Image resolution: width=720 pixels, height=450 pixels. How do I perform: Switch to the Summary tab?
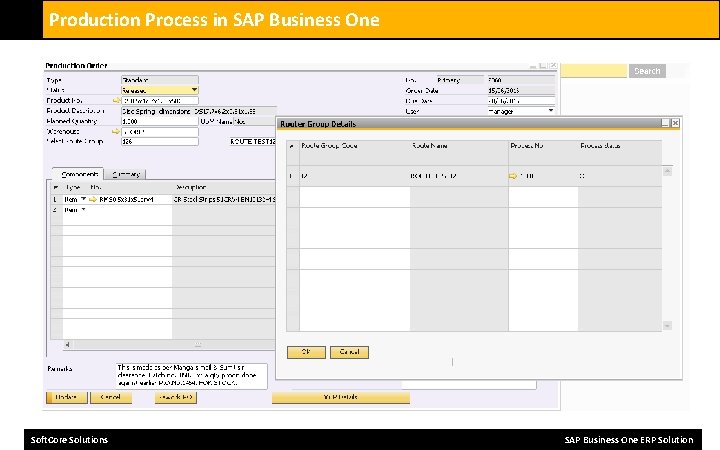(125, 174)
